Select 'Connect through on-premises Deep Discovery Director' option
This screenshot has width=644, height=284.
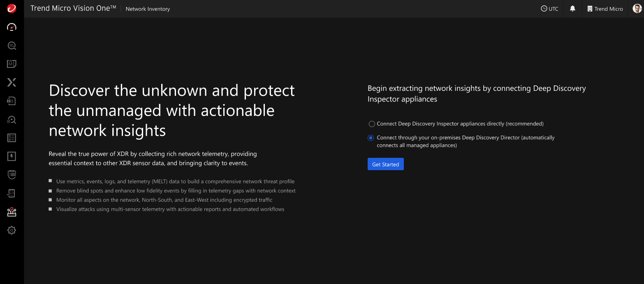click(x=371, y=138)
